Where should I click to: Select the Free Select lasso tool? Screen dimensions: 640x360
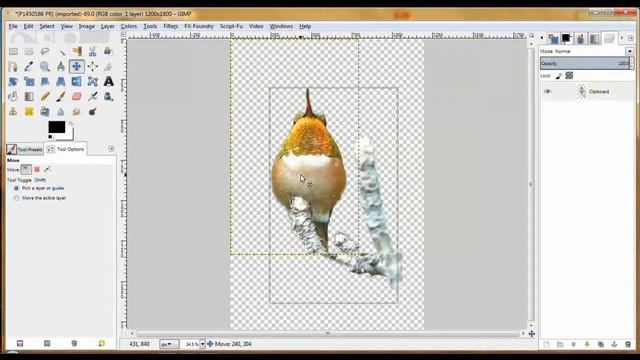tap(45, 52)
